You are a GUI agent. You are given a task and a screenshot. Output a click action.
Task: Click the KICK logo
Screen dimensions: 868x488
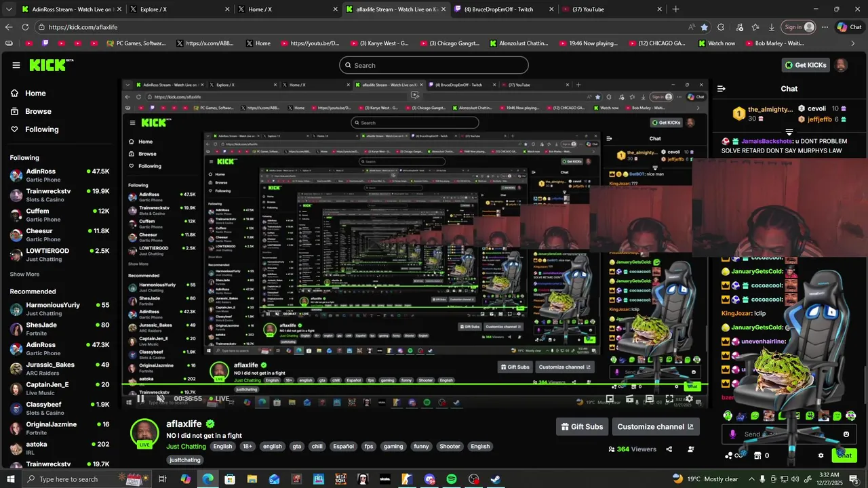tap(51, 65)
